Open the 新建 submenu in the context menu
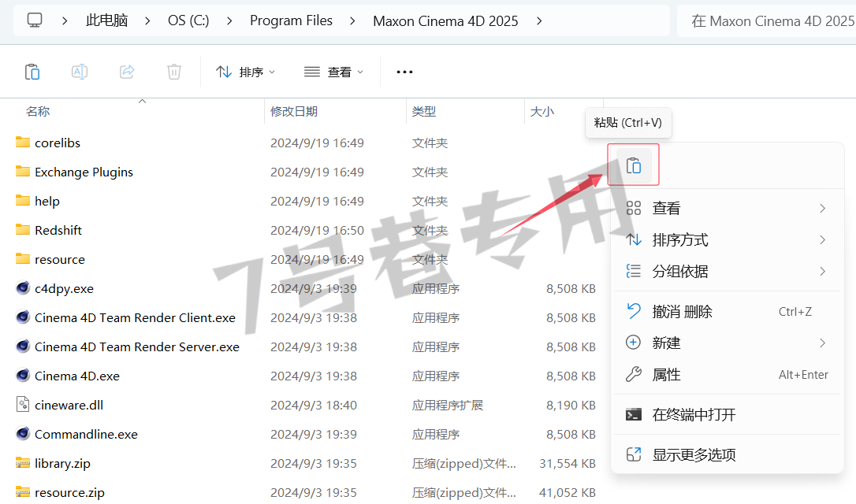The image size is (856, 504). tap(728, 343)
